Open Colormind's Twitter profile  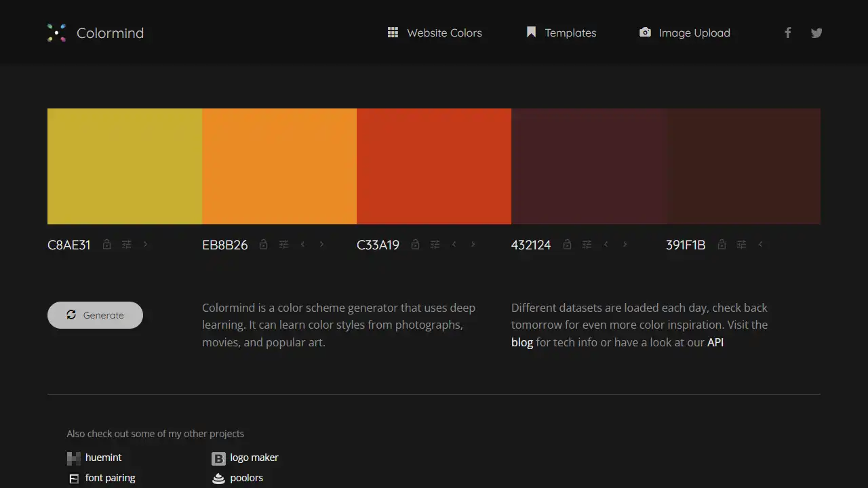[816, 33]
